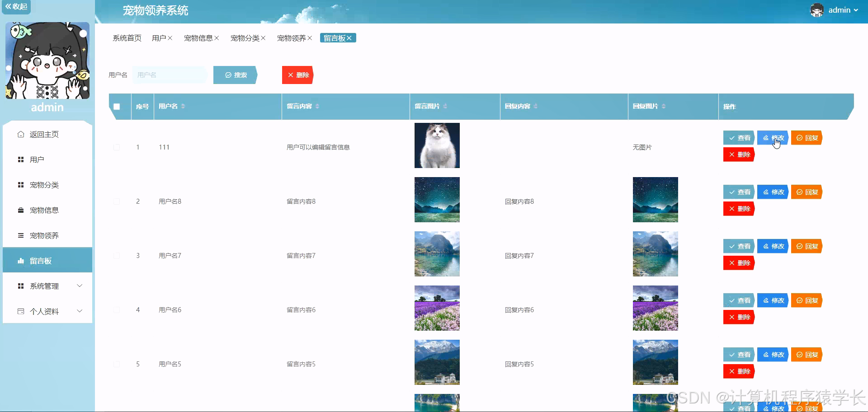This screenshot has height=412, width=868.
Task: Switch to the 系统首页 tab
Action: tap(127, 38)
